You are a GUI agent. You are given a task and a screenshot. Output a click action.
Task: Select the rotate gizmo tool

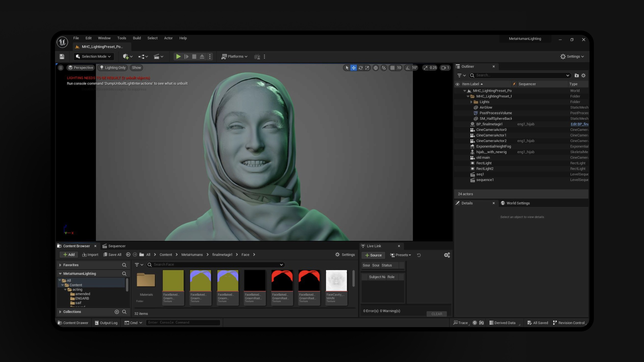[360, 68]
